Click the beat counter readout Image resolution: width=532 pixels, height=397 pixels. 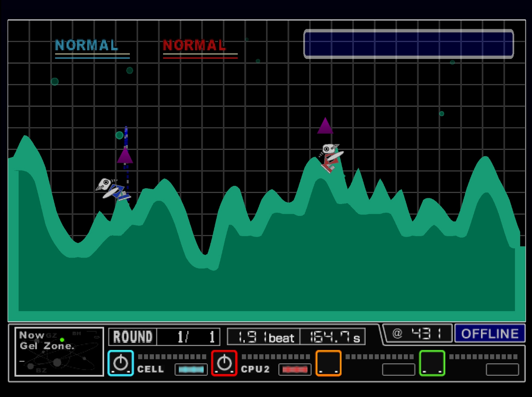tap(264, 337)
